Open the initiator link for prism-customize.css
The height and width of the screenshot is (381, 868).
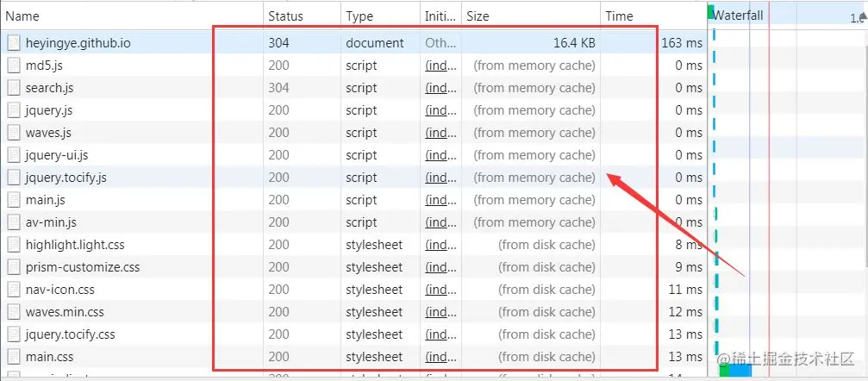click(440, 267)
